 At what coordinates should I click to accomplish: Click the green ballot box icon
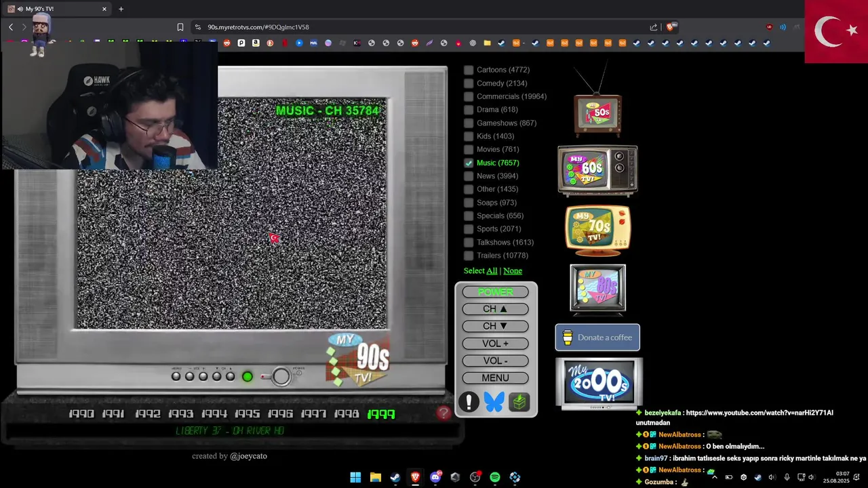pos(519,402)
